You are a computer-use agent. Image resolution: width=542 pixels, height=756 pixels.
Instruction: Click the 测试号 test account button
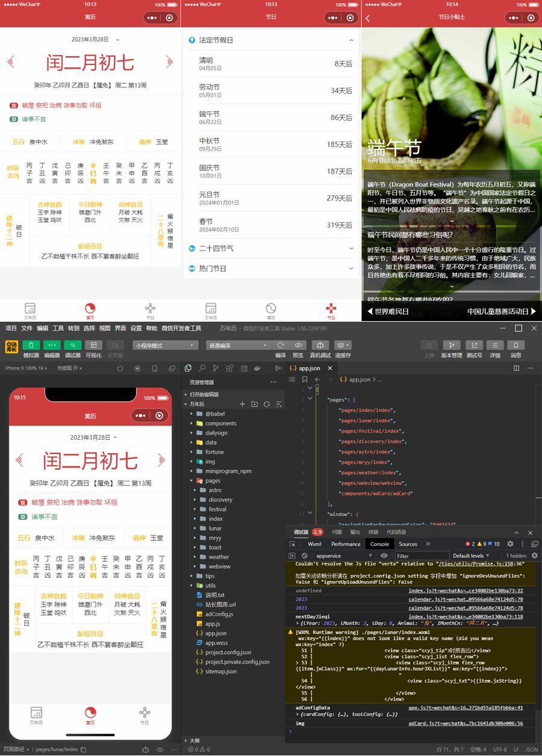[475, 345]
